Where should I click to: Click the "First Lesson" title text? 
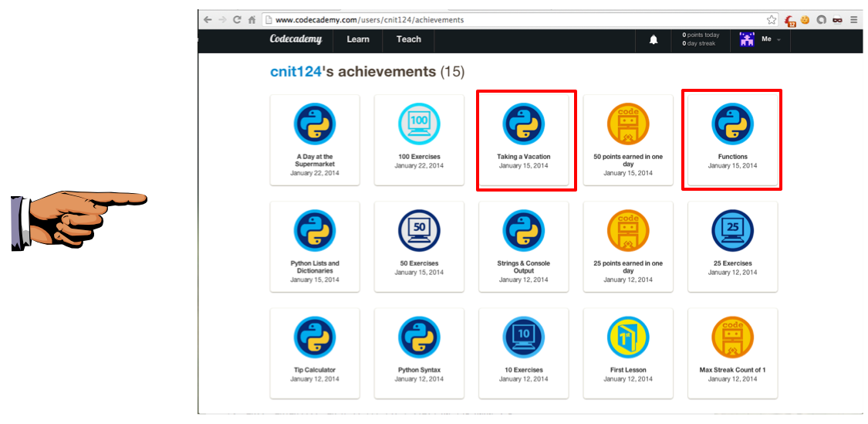point(628,370)
